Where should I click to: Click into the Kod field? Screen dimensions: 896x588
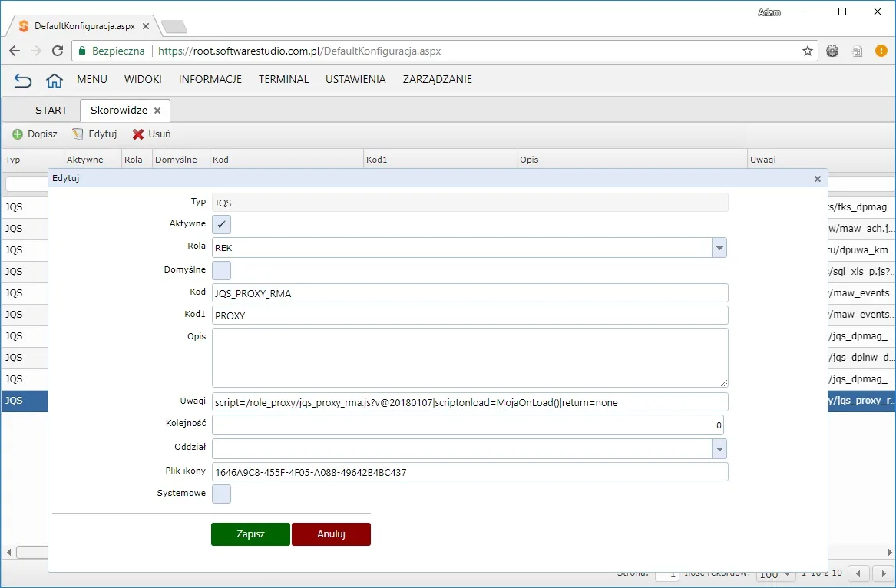pyautogui.click(x=470, y=293)
